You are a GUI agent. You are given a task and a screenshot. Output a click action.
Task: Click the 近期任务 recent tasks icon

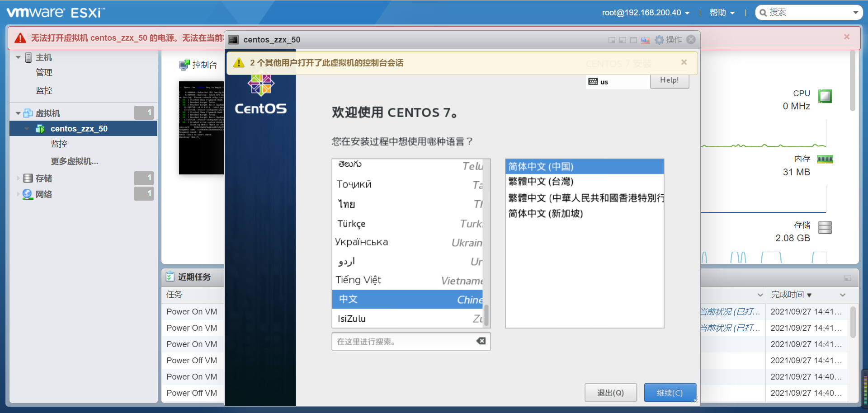(x=170, y=277)
